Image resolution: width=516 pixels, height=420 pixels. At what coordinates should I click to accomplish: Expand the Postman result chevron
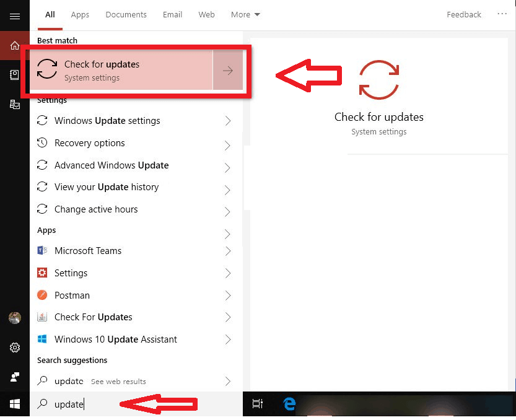[x=228, y=295]
